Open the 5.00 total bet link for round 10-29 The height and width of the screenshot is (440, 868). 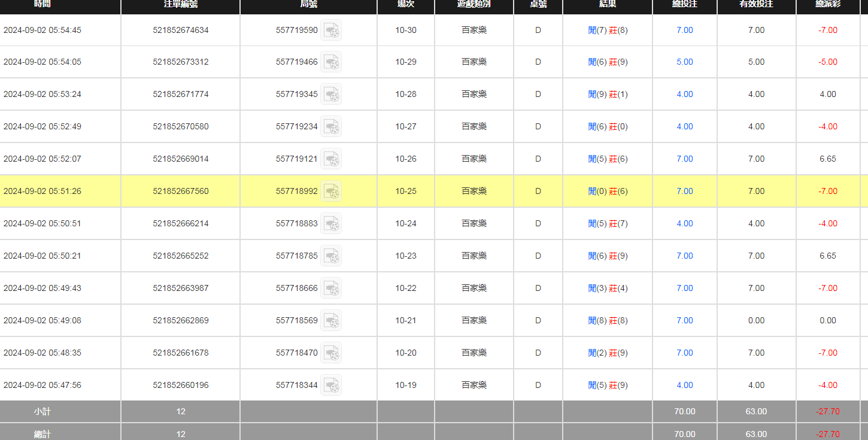[x=685, y=62]
